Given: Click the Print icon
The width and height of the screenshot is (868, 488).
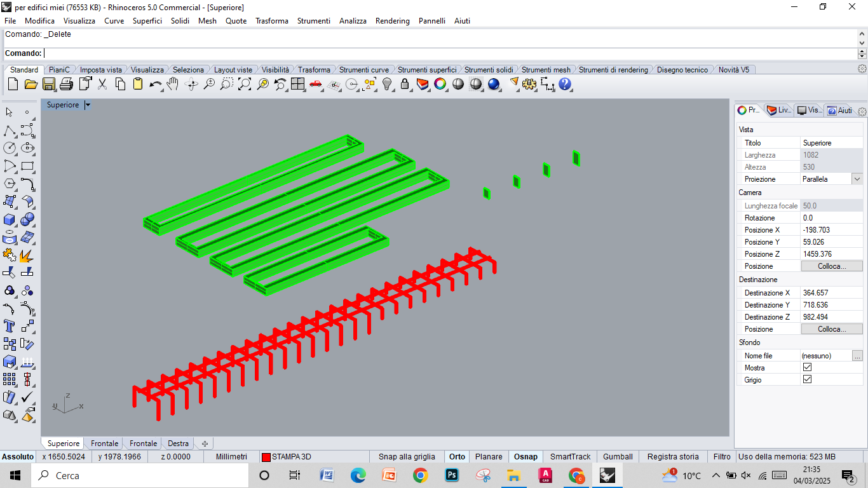Looking at the screenshot, I should pos(67,84).
